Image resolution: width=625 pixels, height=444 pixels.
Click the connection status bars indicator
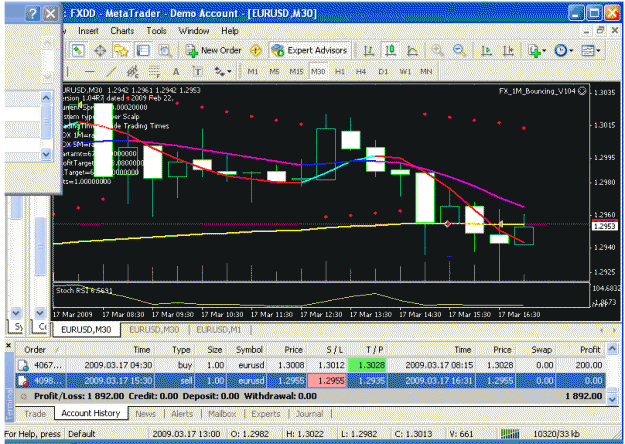[509, 433]
